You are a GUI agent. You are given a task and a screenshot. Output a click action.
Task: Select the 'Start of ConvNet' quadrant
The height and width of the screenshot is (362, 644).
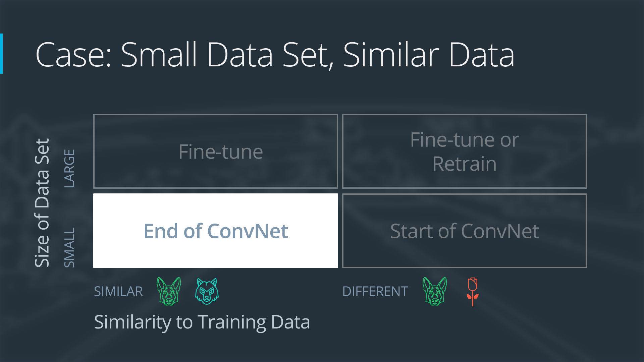[x=464, y=231]
